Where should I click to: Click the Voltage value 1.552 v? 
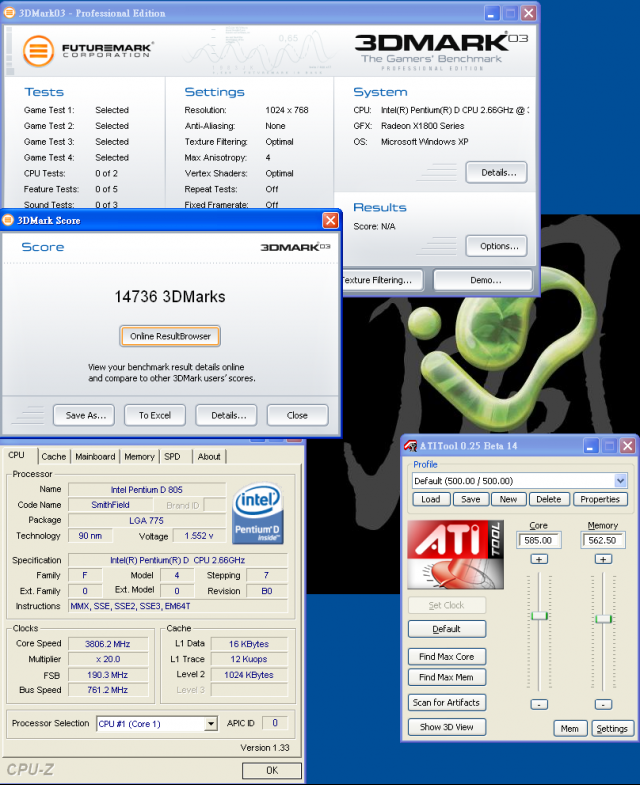tap(199, 536)
